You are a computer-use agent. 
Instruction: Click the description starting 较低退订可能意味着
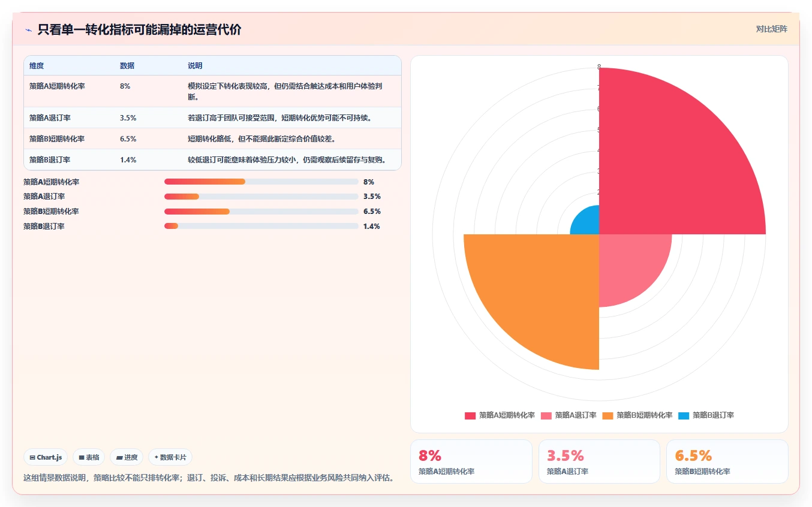[287, 160]
